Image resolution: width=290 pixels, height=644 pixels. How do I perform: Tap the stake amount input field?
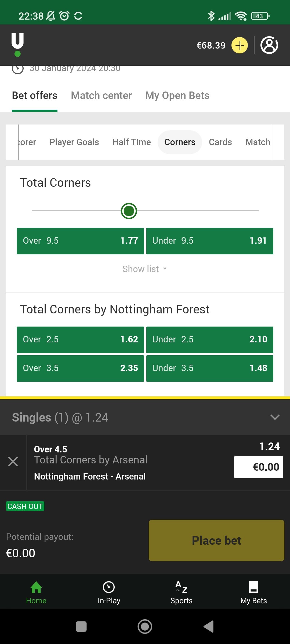pyautogui.click(x=258, y=467)
